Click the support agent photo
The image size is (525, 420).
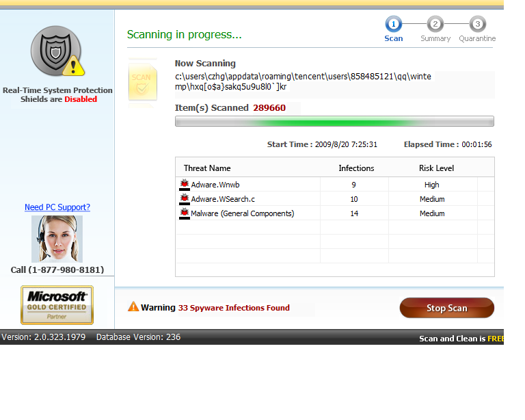(x=57, y=239)
